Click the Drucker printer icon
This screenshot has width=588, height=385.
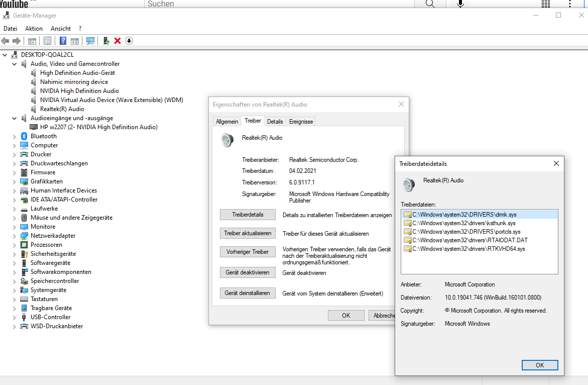[24, 154]
